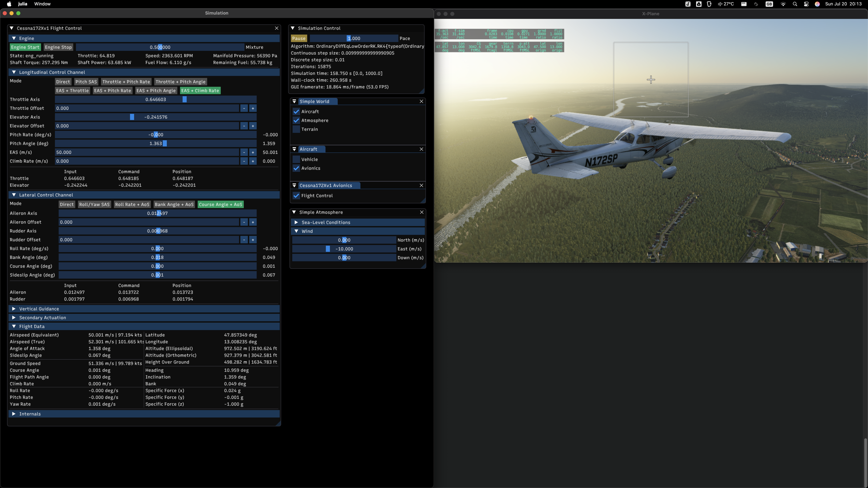
Task: Expand the Internals section
Action: 14,414
